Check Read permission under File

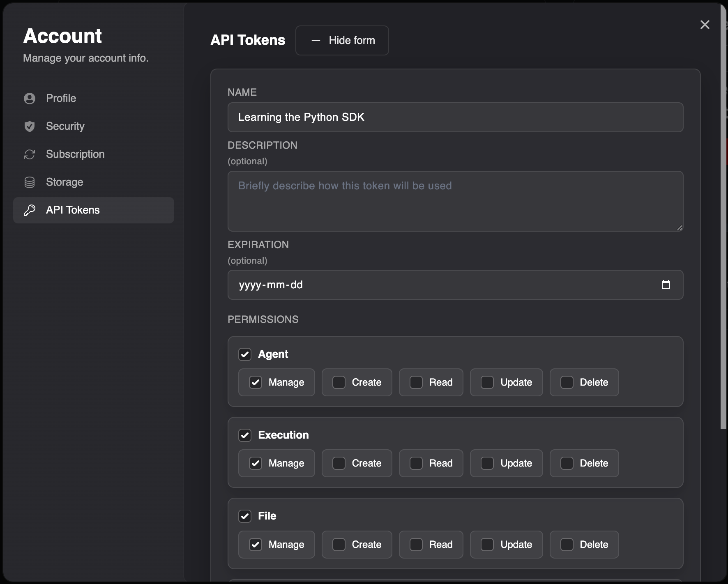(416, 545)
